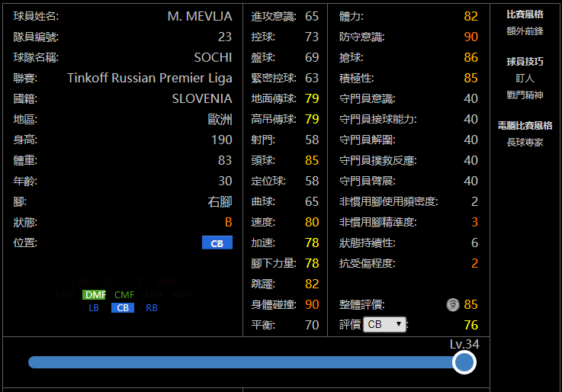Click the 球員技巧 heading
The height and width of the screenshot is (392, 562).
[x=525, y=62]
